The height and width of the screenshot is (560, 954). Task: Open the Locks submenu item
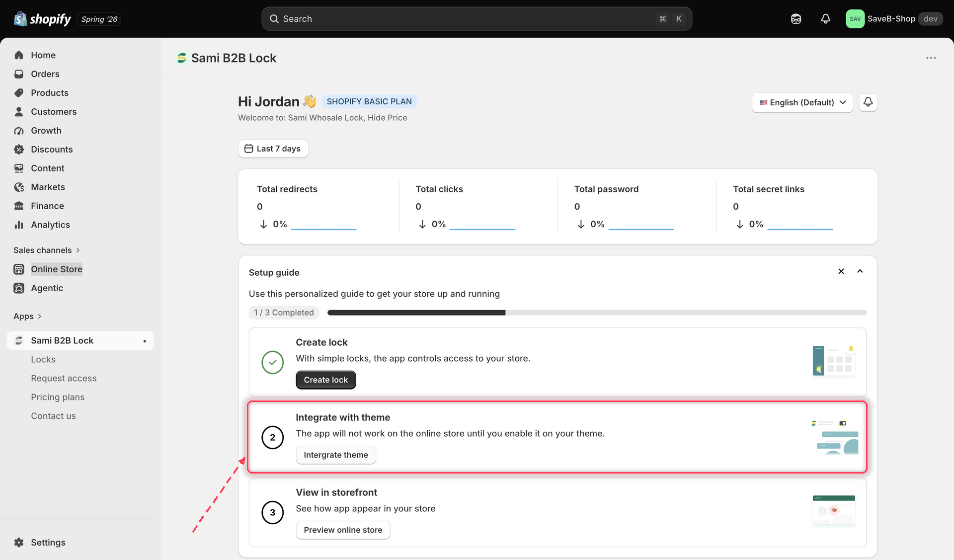43,360
